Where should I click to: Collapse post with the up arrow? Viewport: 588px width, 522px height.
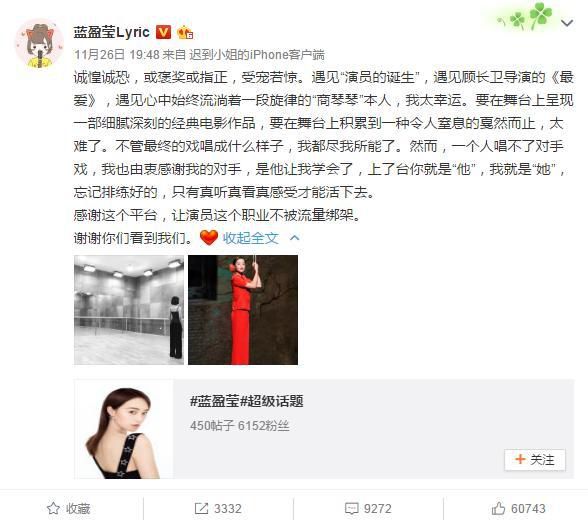pyautogui.click(x=295, y=238)
